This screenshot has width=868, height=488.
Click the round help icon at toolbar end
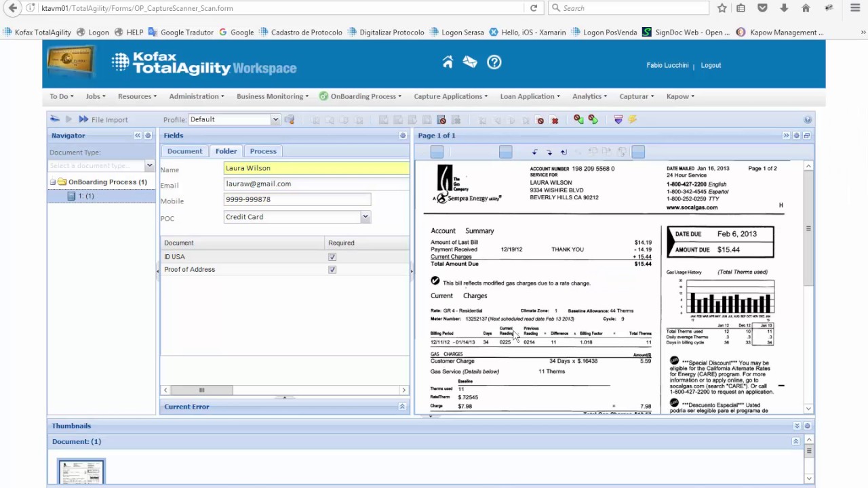click(808, 120)
